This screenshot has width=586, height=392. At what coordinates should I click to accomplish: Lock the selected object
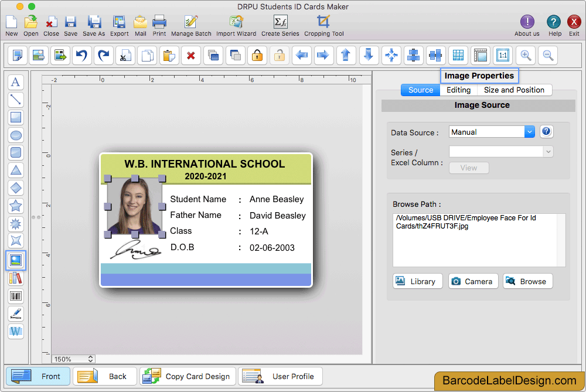(257, 56)
